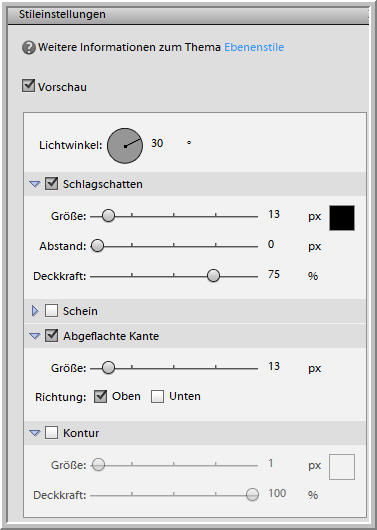The height and width of the screenshot is (530, 377).
Task: Click the Schlagschatten Größe slider handle
Action: pos(108,215)
